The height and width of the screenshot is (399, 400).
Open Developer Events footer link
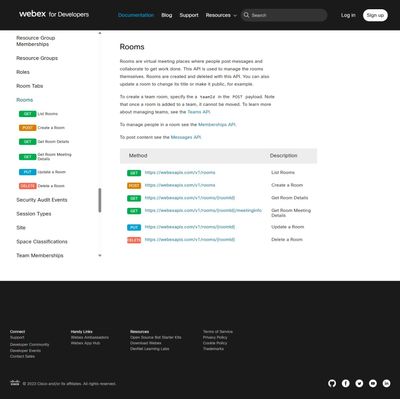(x=25, y=351)
